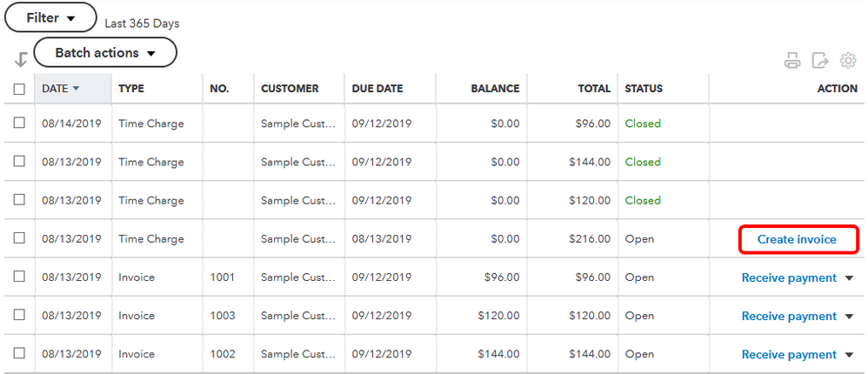Open action dropdown arrow for Invoice 1003
Image resolution: width=868 pixels, height=374 pixels.
[x=850, y=317]
